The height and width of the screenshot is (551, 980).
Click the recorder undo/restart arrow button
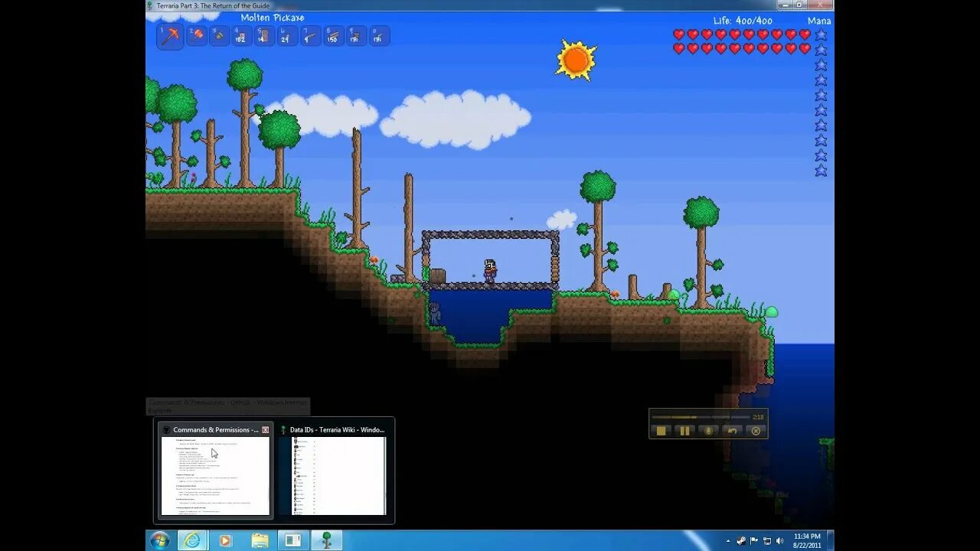(x=732, y=431)
